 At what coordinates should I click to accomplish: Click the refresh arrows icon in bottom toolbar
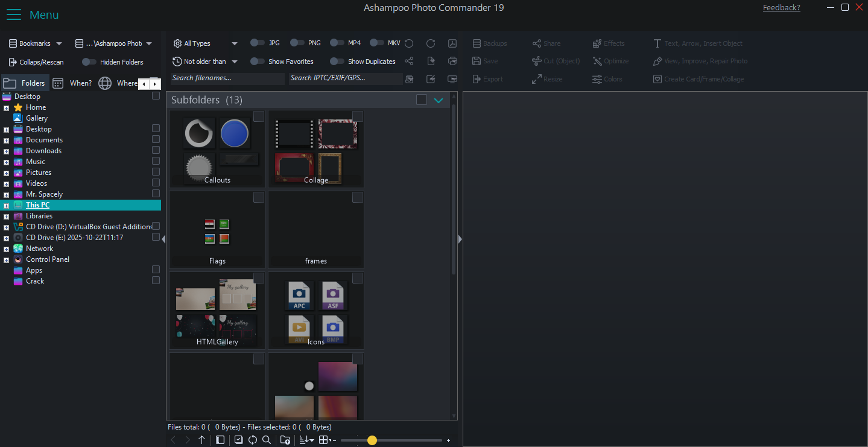253,440
